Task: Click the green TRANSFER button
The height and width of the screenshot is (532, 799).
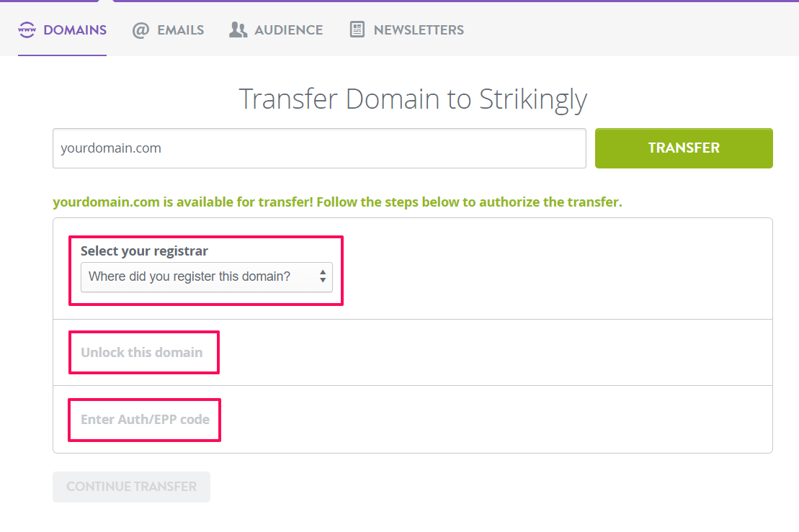Action: (x=684, y=148)
